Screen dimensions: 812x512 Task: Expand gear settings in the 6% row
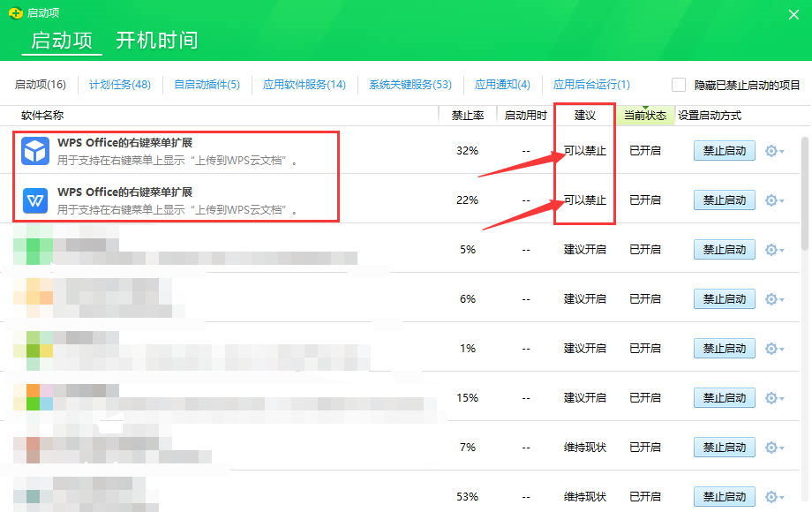[774, 299]
